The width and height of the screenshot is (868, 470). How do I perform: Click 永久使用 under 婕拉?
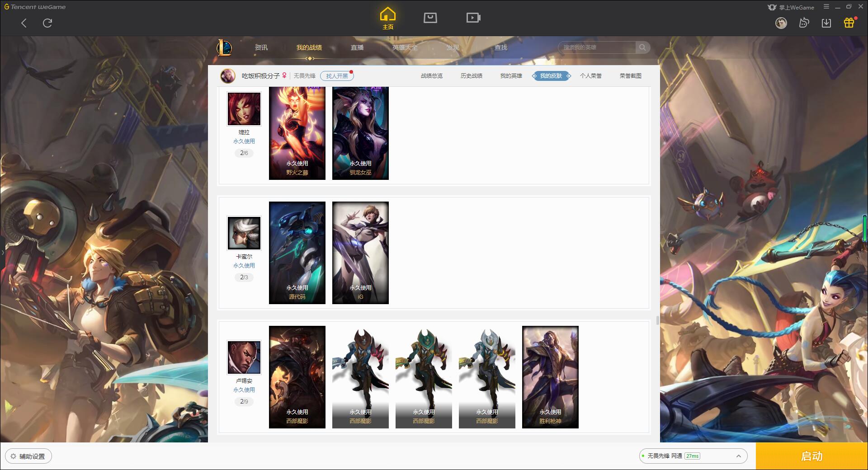[x=244, y=141]
